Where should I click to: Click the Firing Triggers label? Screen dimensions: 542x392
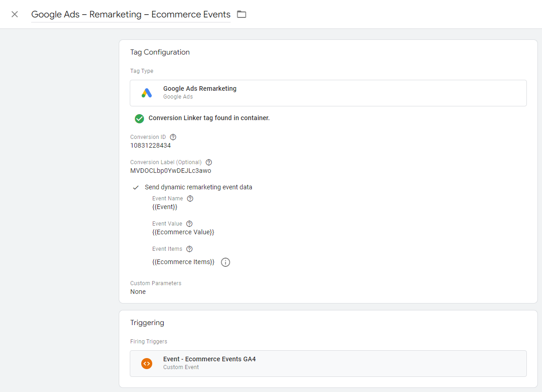tap(149, 342)
